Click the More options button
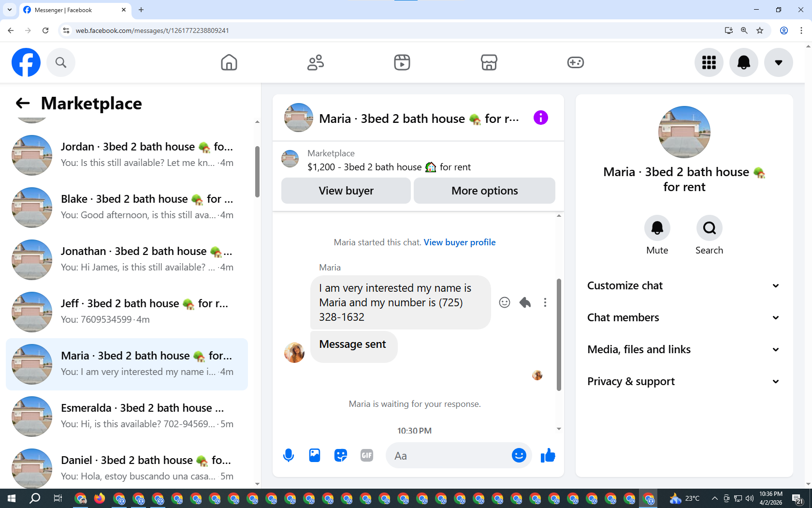Screen dimensions: 812x508 (485, 191)
